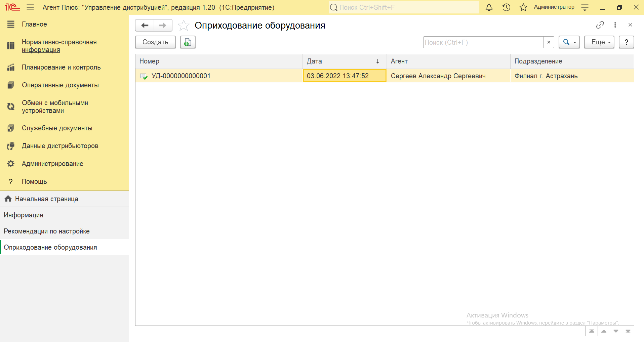644x342 pixels.
Task: Open the vertical three-dot options menu
Action: (x=615, y=25)
